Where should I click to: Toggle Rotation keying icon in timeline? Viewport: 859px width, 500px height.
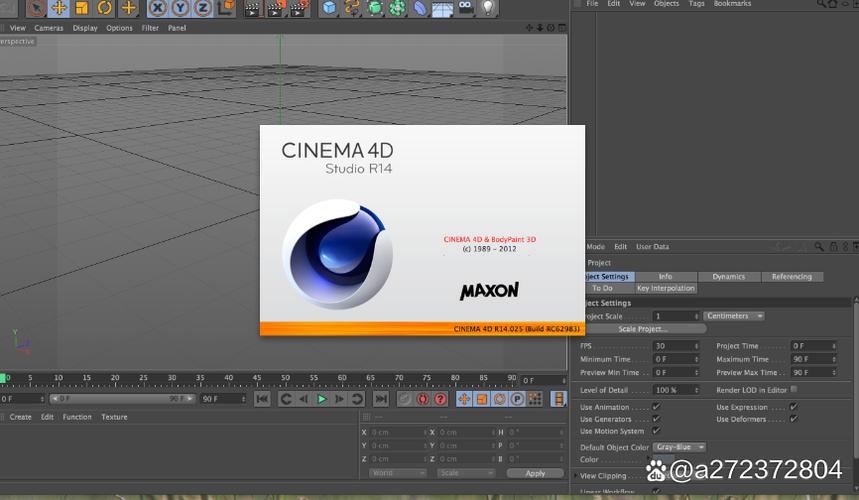pos(499,399)
